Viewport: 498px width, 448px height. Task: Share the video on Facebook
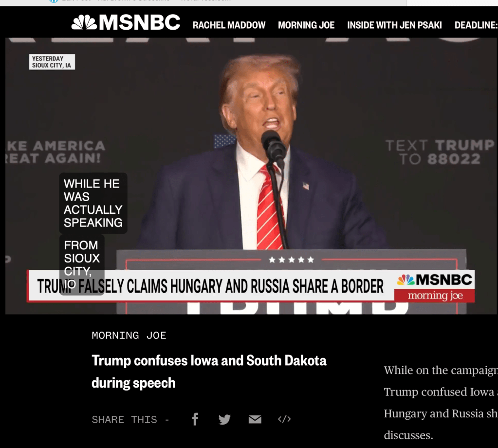pyautogui.click(x=195, y=419)
